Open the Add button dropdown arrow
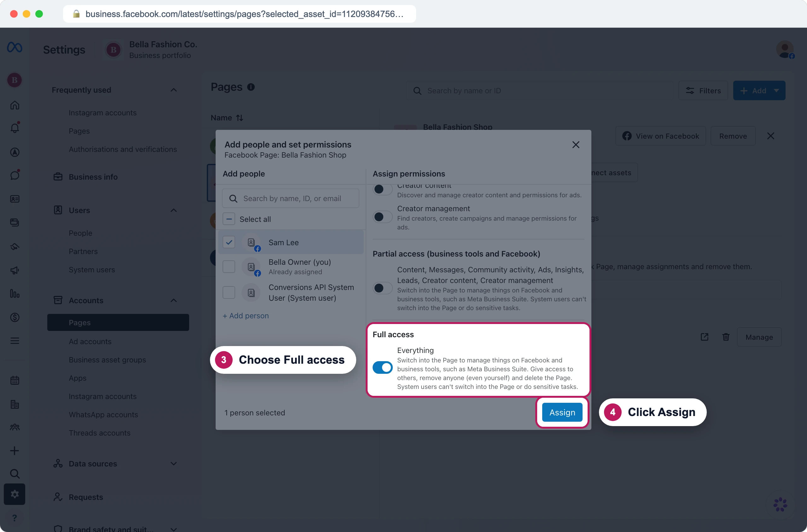The image size is (807, 532). click(776, 90)
